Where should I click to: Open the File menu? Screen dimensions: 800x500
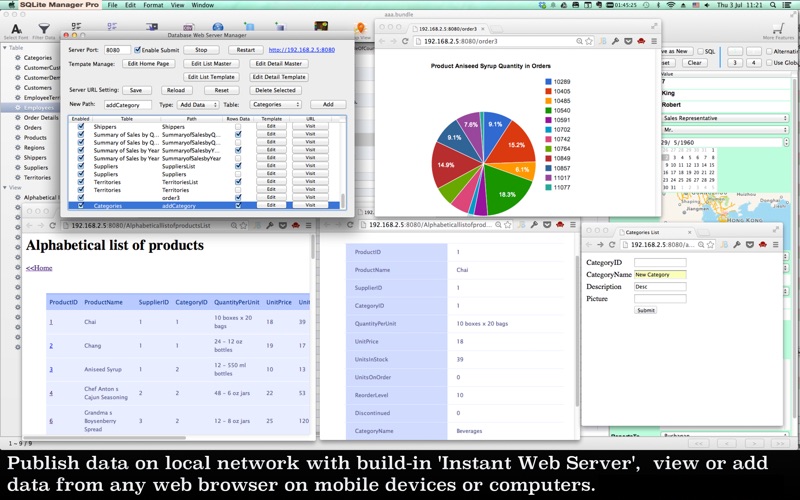112,5
